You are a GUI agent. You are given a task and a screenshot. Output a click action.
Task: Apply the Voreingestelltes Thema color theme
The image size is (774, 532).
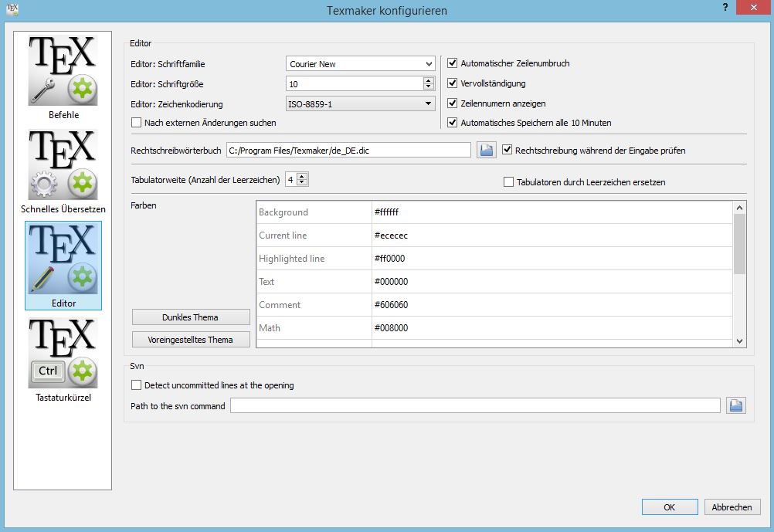point(191,340)
